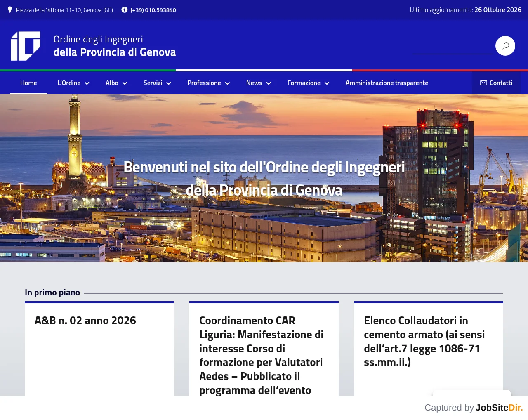This screenshot has height=420, width=528.
Task: Click site title della Provincia di Genova
Action: pyautogui.click(x=115, y=52)
